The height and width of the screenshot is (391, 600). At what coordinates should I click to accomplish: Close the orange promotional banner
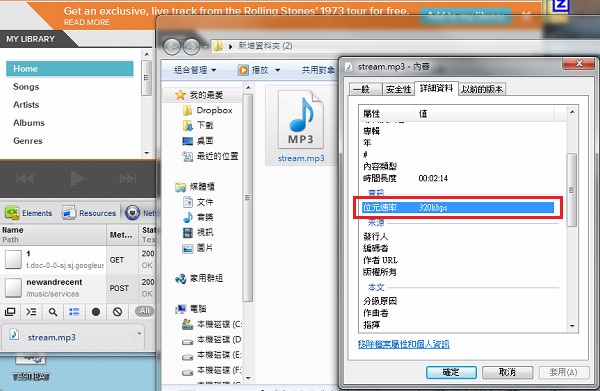[527, 15]
